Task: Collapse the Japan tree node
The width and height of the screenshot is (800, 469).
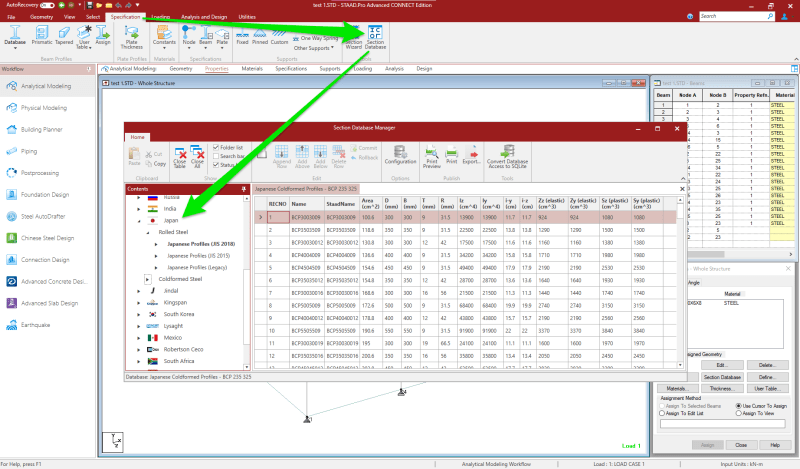Action: pyautogui.click(x=139, y=221)
